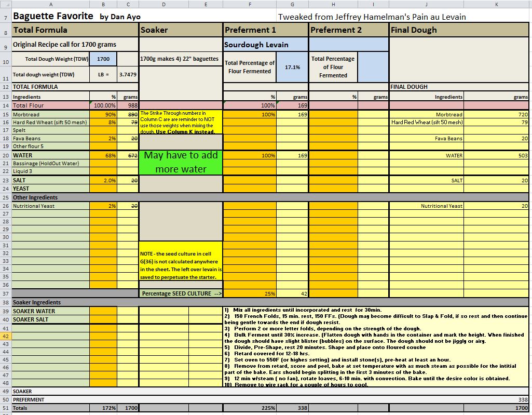Select the WATER 68% percentage cell
This screenshot has height=415, width=532.
coord(103,155)
